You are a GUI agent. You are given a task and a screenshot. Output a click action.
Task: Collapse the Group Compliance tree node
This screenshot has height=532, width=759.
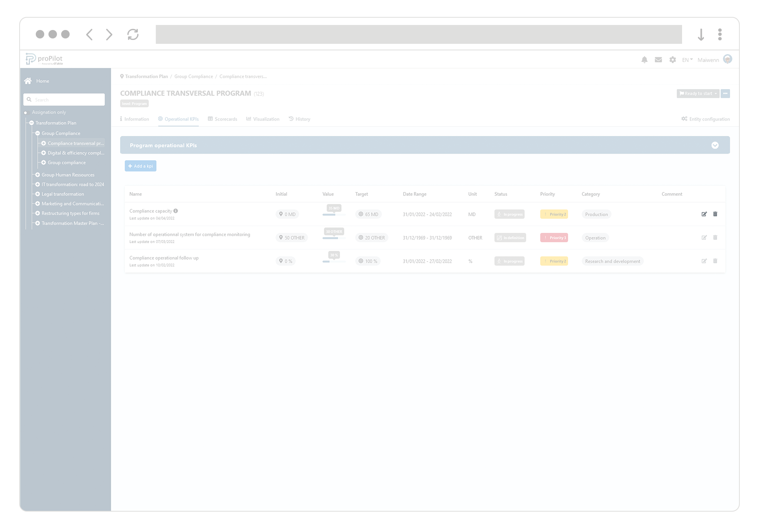coord(38,133)
